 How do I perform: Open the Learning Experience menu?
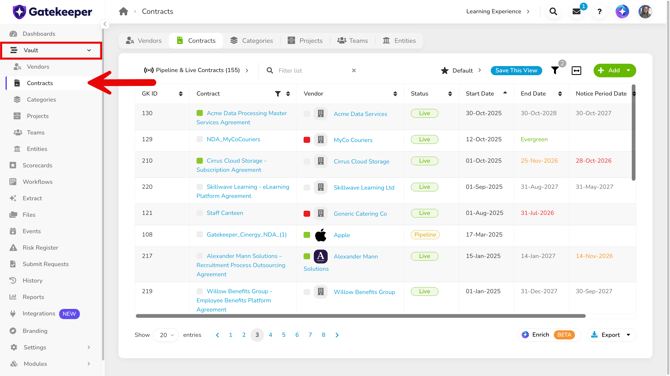pos(498,12)
